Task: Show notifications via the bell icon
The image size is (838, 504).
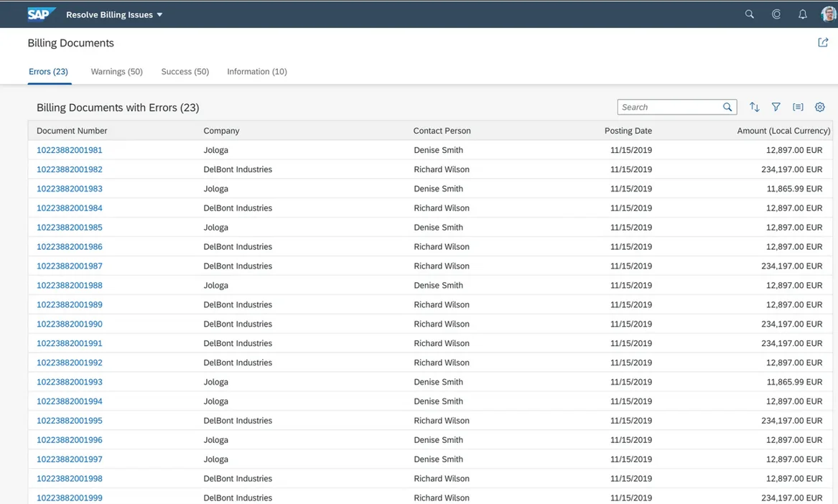Action: (803, 14)
